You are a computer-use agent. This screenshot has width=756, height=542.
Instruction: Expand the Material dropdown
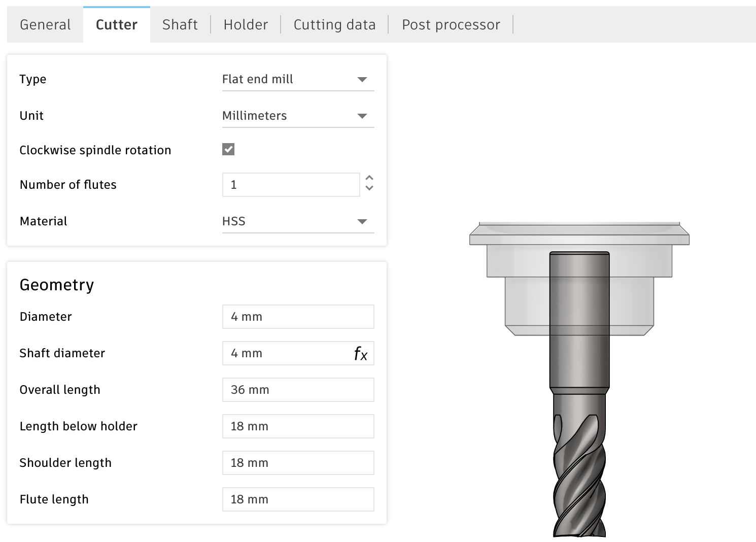point(298,222)
